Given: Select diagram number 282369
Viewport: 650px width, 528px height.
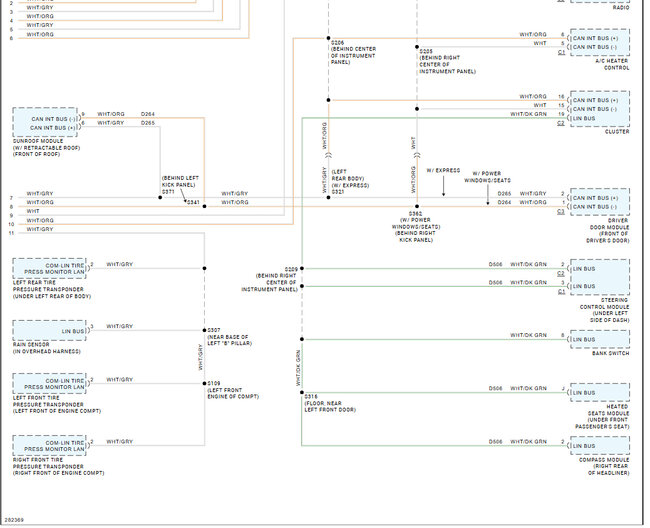Looking at the screenshot, I should [x=14, y=520].
